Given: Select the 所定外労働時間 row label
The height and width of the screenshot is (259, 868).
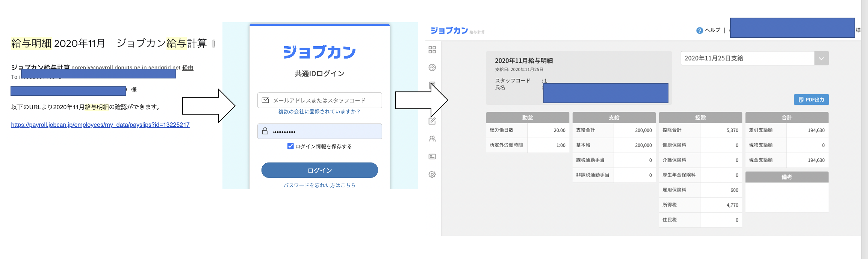Looking at the screenshot, I should (x=506, y=145).
